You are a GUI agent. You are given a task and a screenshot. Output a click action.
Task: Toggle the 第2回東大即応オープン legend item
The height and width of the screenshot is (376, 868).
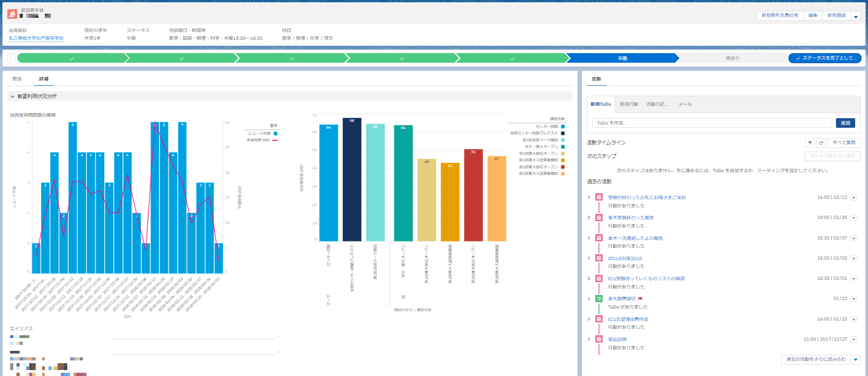542,167
